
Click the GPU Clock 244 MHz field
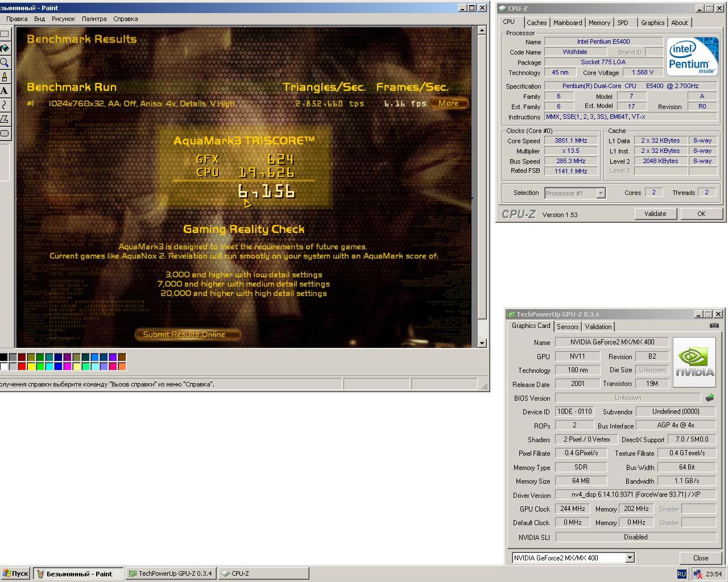pos(573,509)
